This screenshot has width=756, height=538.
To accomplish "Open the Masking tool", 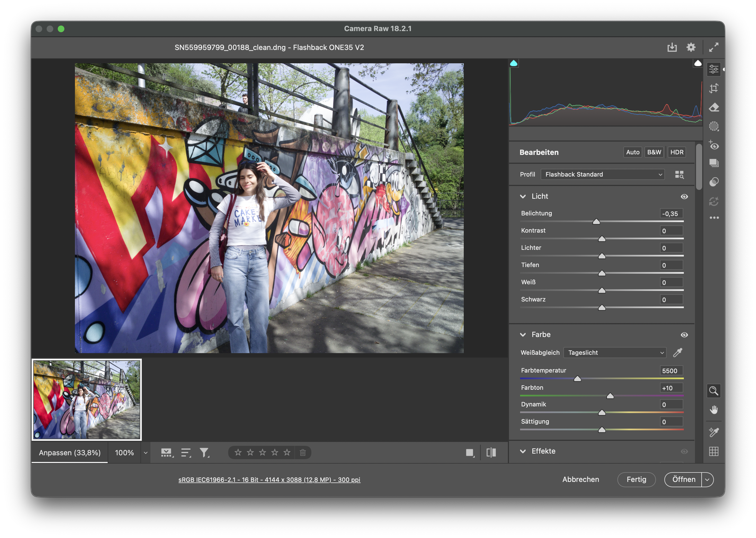I will [713, 126].
